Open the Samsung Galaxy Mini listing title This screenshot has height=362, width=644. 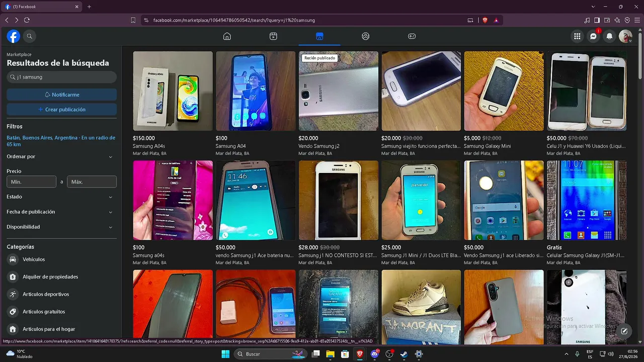487,146
